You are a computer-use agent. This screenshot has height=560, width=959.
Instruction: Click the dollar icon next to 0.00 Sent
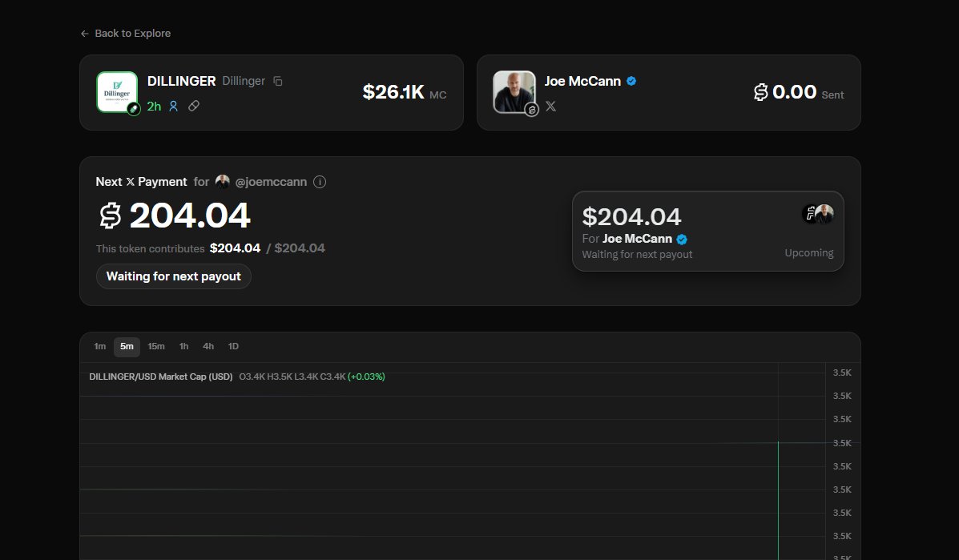point(761,92)
